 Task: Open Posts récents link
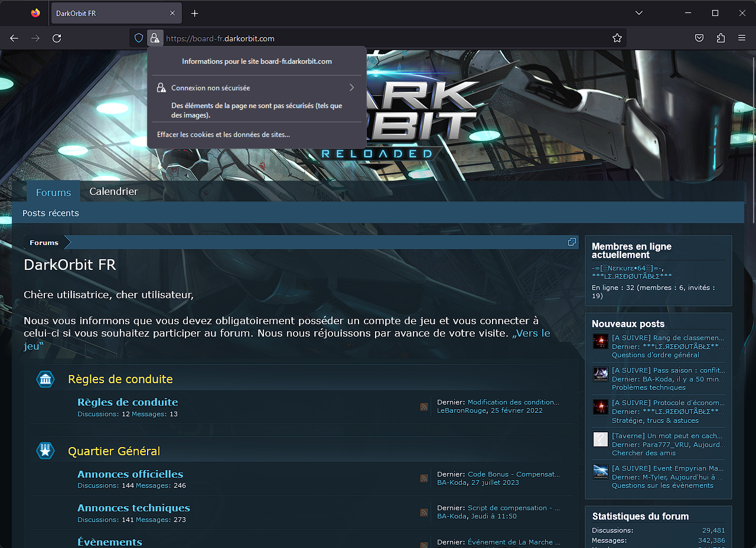pyautogui.click(x=51, y=213)
